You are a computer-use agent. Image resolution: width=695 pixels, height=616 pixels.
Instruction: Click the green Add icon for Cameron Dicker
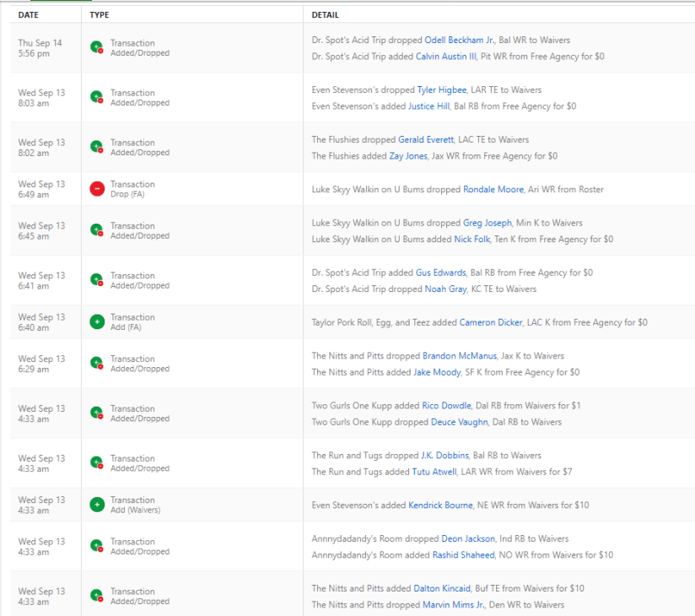97,322
